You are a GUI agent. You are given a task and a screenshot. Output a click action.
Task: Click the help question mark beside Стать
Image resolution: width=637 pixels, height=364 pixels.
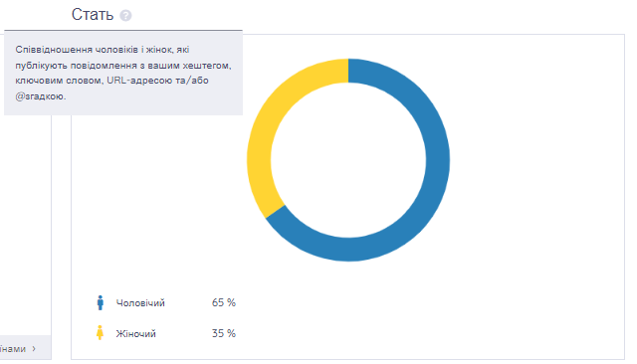tap(125, 16)
